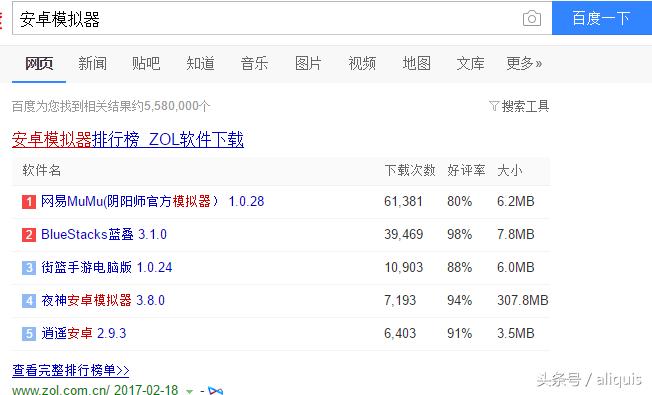652x395 pixels.
Task: Click the 307.8MB size value
Action: (x=523, y=300)
